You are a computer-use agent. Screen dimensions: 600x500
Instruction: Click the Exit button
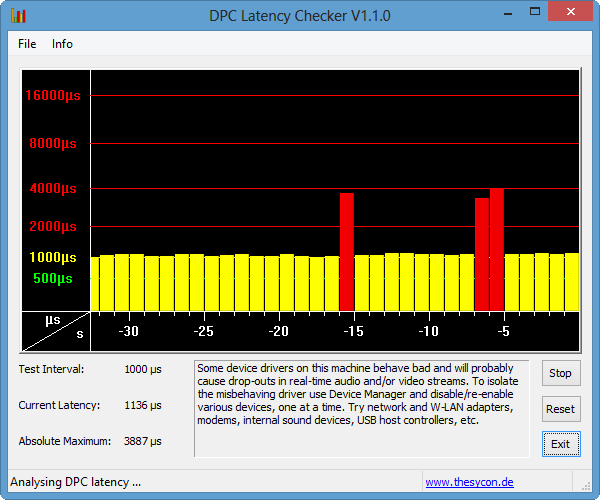click(x=561, y=444)
